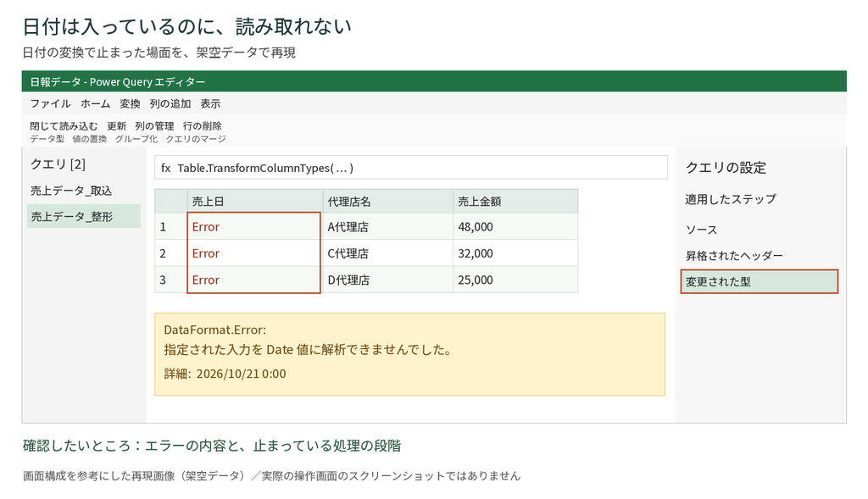Click the formula bar with Table.TransformColumnTypes
868x499 pixels.
tap(411, 168)
